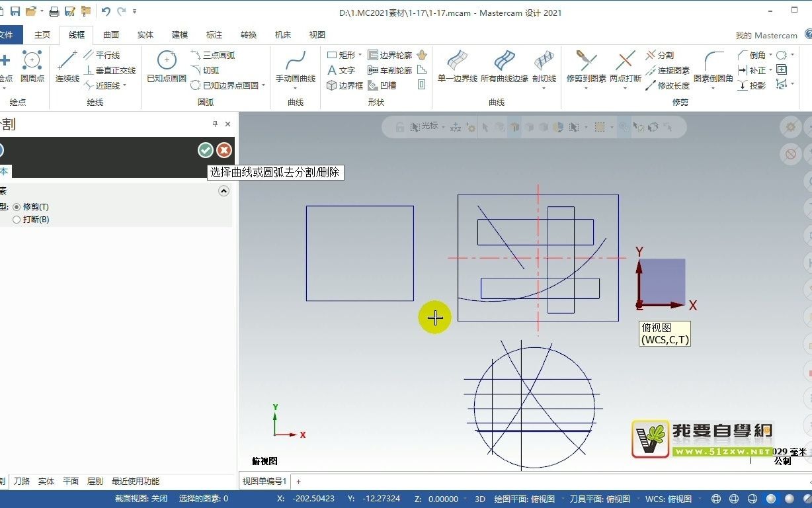The image size is (812, 508).
Task: Activate the 两点打断 break at two points tool
Action: [x=626, y=67]
